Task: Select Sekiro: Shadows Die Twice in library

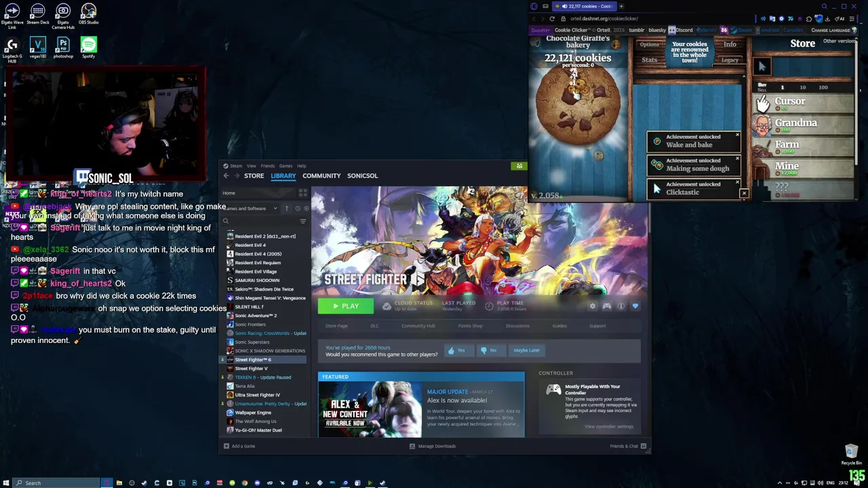Action: (264, 289)
